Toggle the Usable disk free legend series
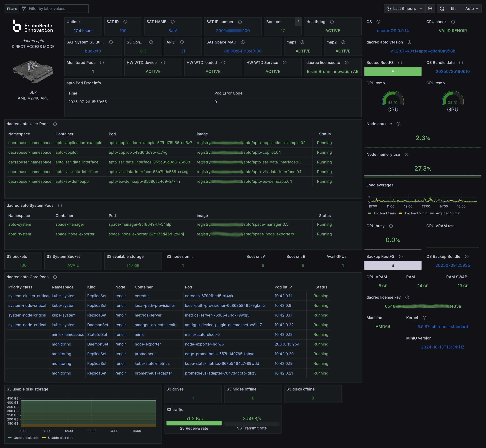Viewport: 486px width, 448px height. 60,438
